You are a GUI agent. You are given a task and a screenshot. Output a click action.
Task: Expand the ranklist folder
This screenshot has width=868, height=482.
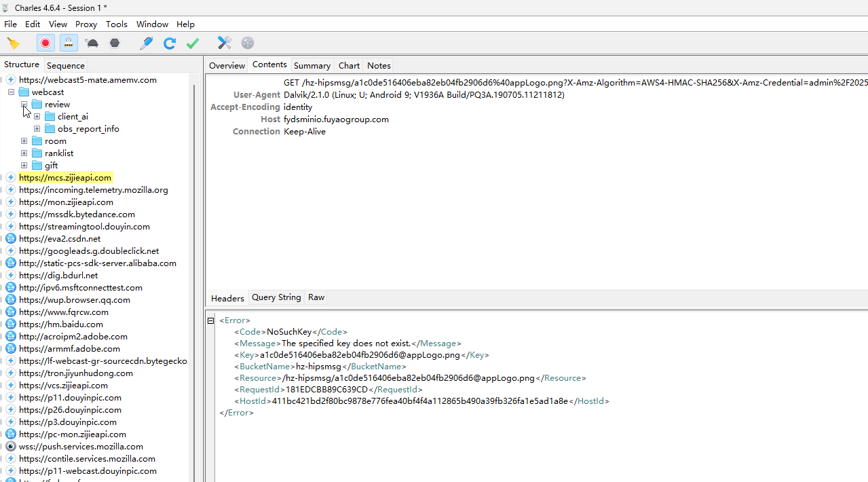24,153
